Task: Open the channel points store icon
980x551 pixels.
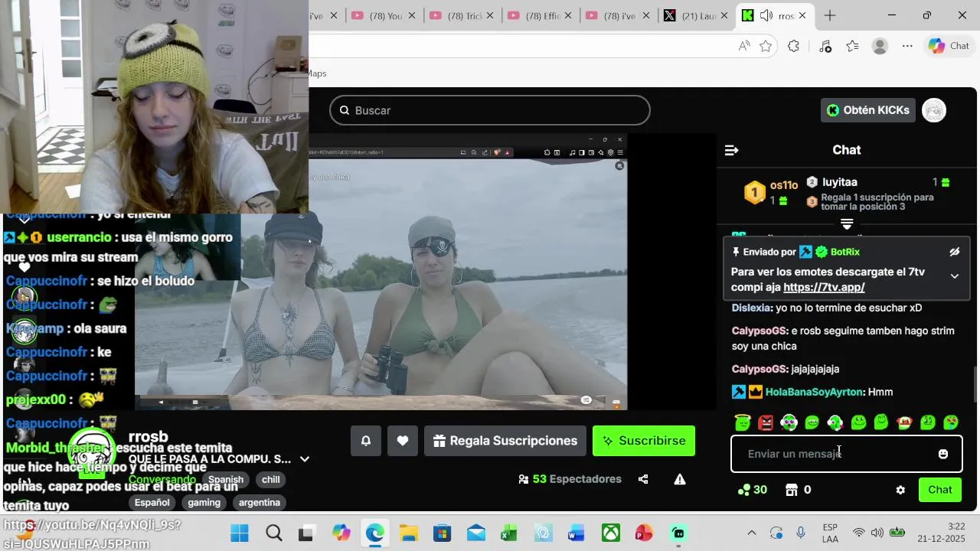Action: click(x=792, y=490)
